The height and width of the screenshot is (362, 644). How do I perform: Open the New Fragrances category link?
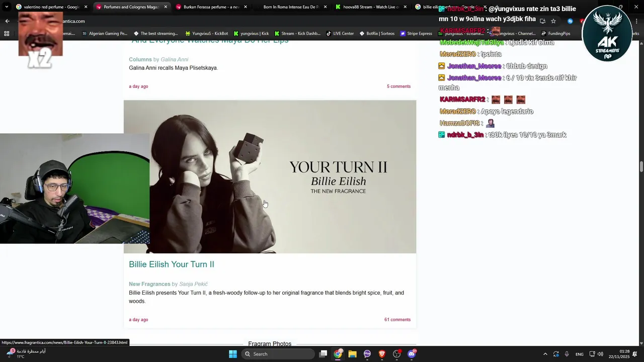[149, 284]
